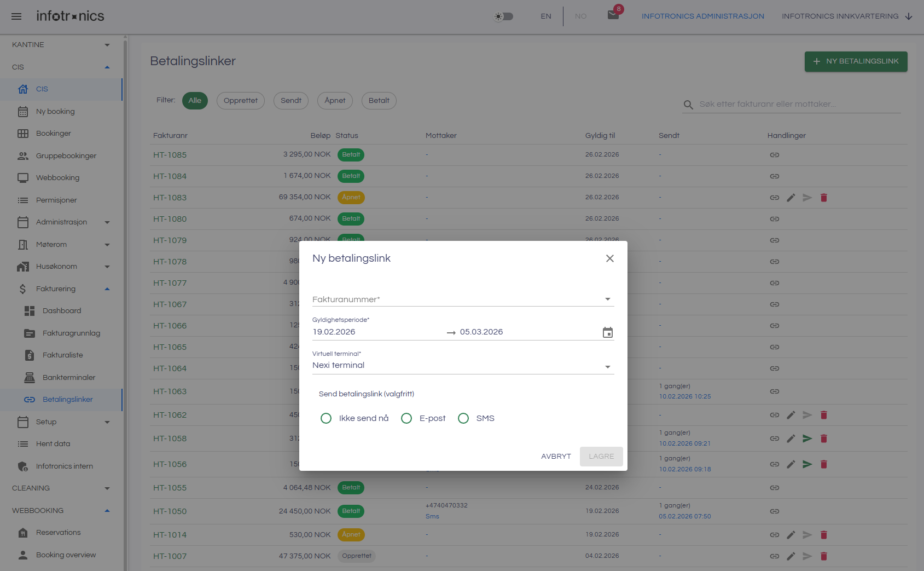
Task: Switch language to EN
Action: pos(546,16)
